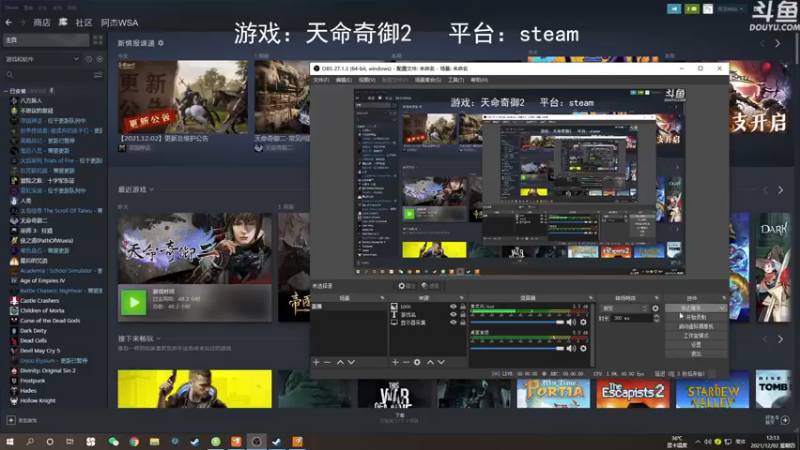Click Add a Game plus icon in Steam

click(11, 420)
